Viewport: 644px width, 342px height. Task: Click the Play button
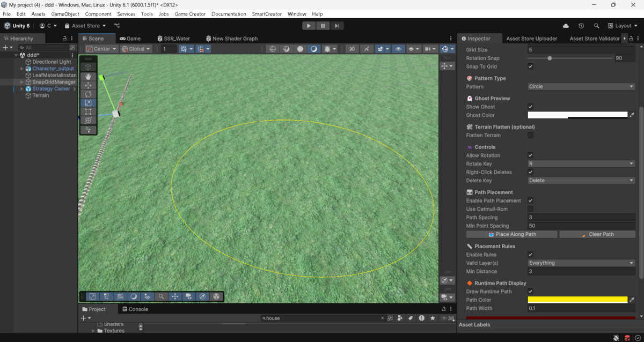coord(309,26)
